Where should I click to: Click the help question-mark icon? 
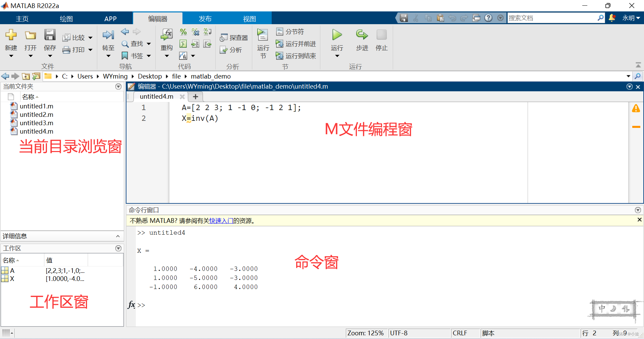(x=488, y=18)
